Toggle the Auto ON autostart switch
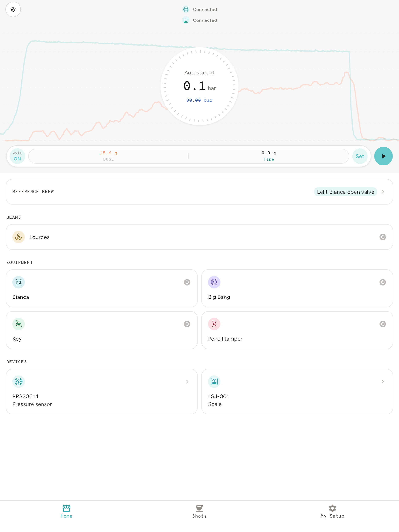The image size is (399, 532). point(17,156)
